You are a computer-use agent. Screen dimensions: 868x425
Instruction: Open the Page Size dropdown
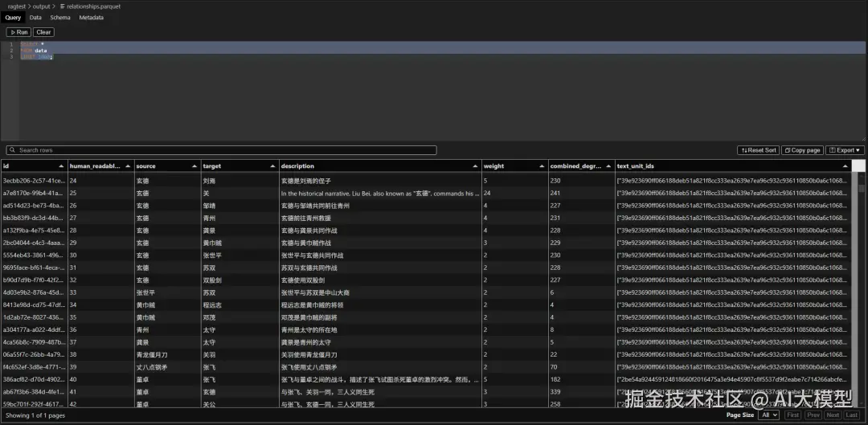pos(769,415)
